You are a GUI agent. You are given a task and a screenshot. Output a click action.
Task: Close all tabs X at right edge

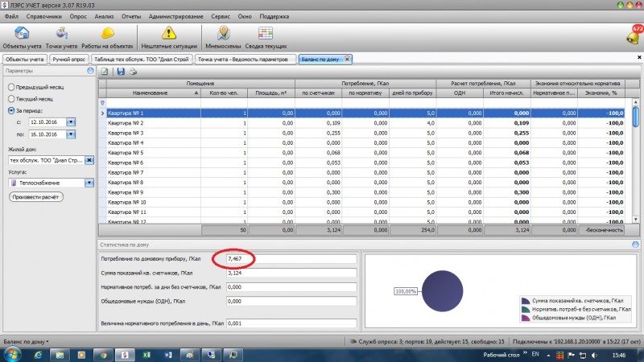[639, 57]
